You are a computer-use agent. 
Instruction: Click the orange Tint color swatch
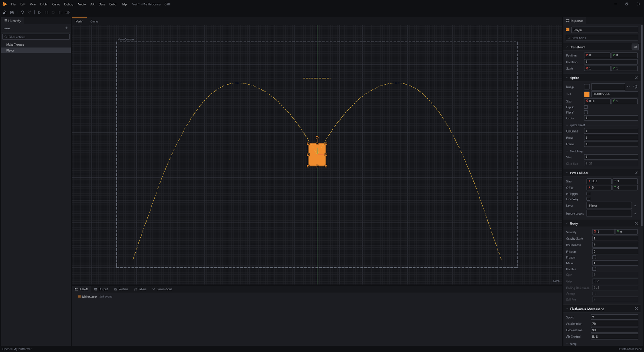[587, 94]
